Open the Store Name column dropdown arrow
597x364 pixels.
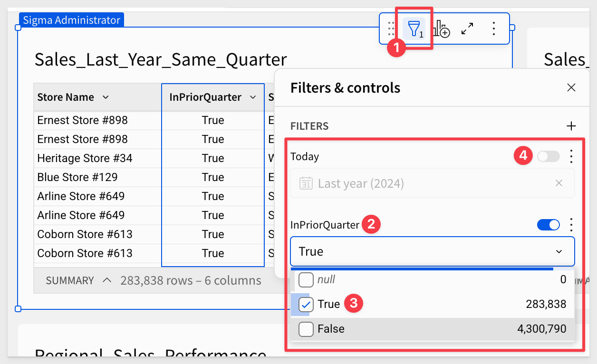[106, 97]
